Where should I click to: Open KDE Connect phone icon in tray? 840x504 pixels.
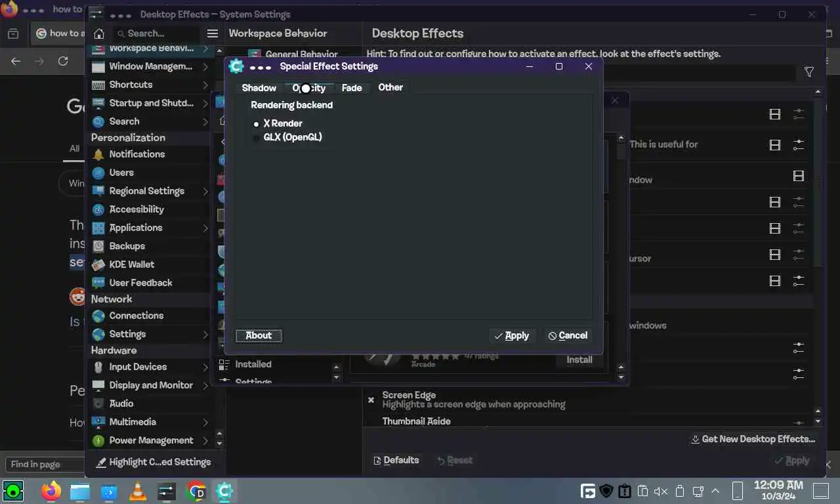point(737,491)
